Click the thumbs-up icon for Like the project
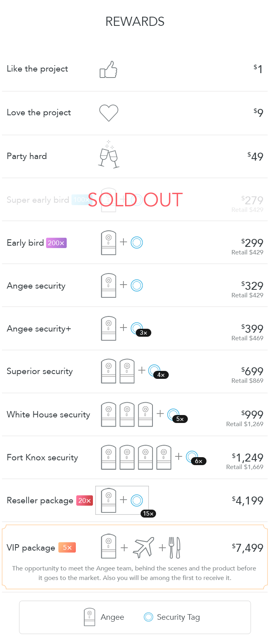This screenshot has width=270, height=644. pyautogui.click(x=108, y=70)
